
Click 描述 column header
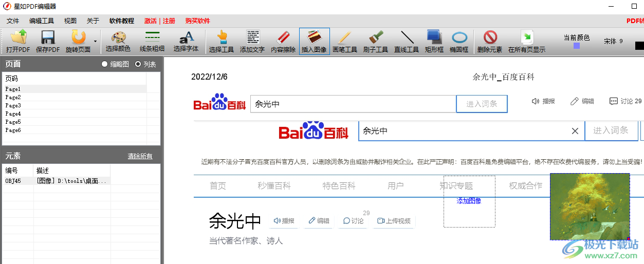click(x=72, y=171)
